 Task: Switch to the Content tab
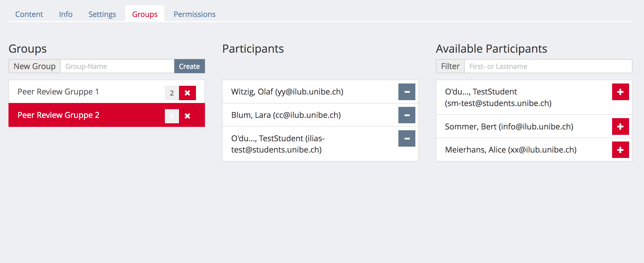(29, 14)
